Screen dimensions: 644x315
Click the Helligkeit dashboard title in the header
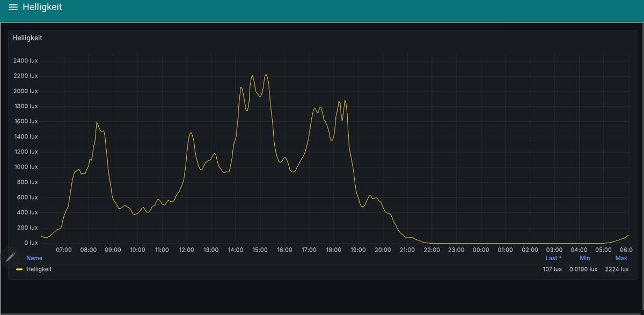(42, 8)
